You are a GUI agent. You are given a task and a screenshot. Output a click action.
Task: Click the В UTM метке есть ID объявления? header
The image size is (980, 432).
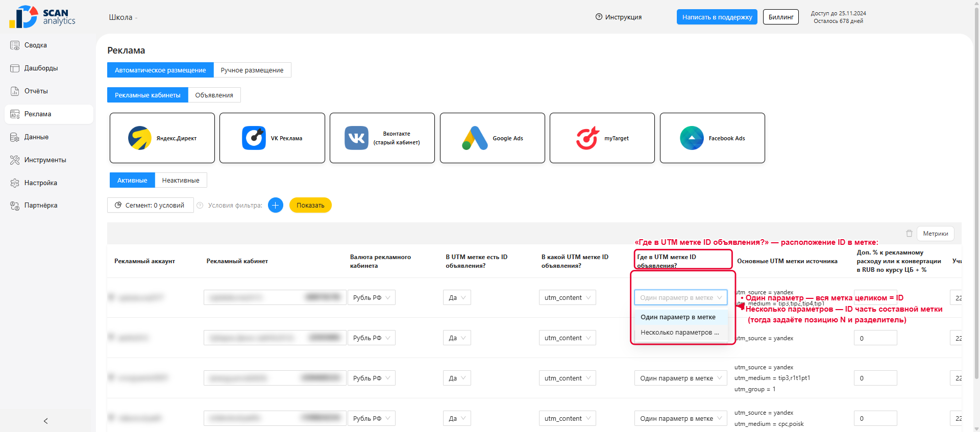tap(477, 261)
